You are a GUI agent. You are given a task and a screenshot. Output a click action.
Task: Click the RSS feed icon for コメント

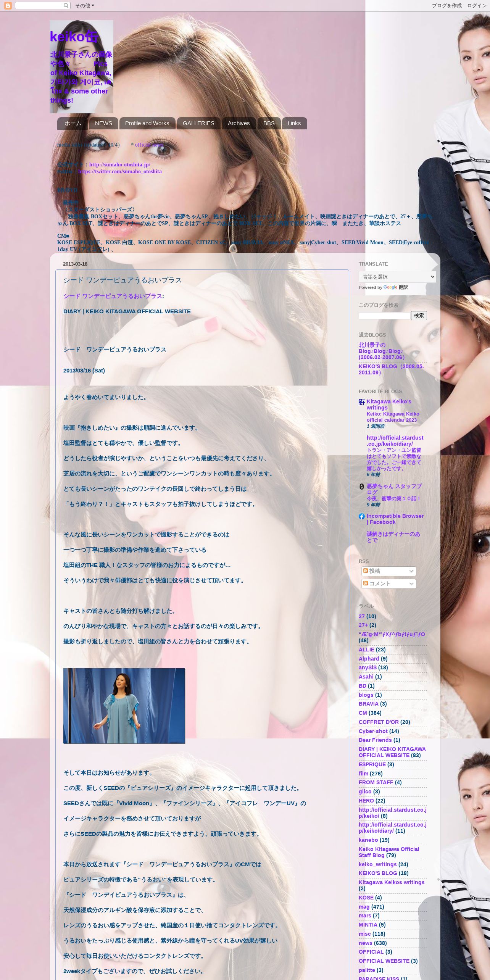pyautogui.click(x=366, y=583)
